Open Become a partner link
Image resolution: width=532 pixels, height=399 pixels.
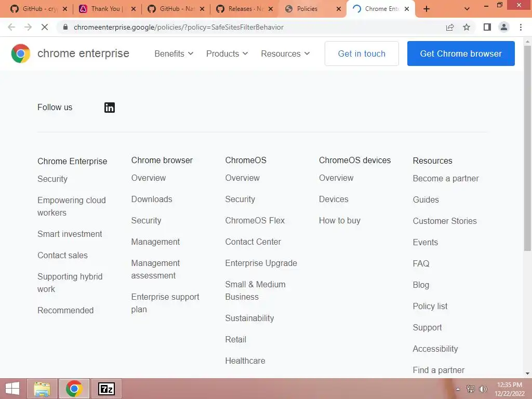(x=445, y=179)
